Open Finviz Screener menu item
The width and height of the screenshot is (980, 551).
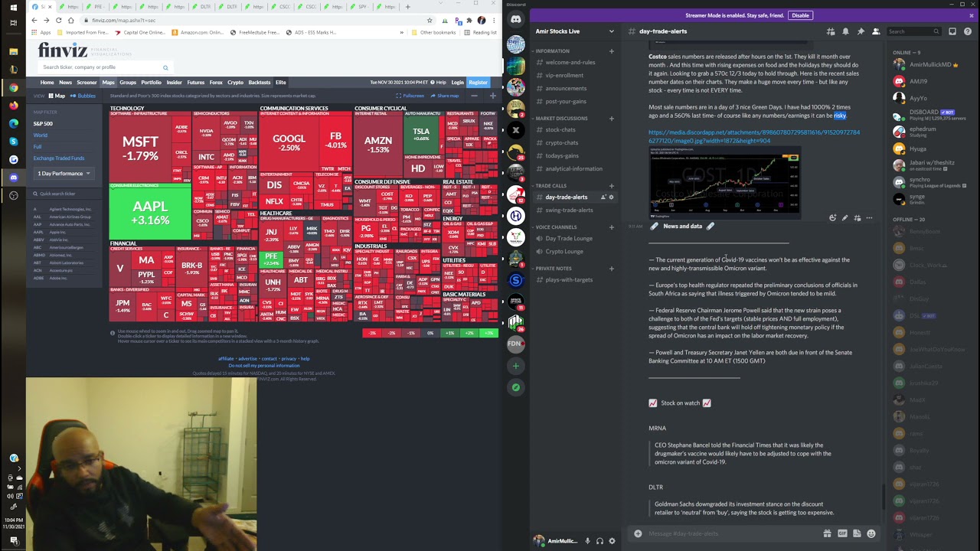(87, 83)
